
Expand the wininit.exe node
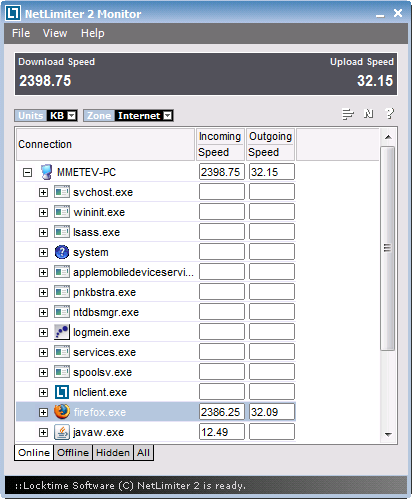point(43,212)
